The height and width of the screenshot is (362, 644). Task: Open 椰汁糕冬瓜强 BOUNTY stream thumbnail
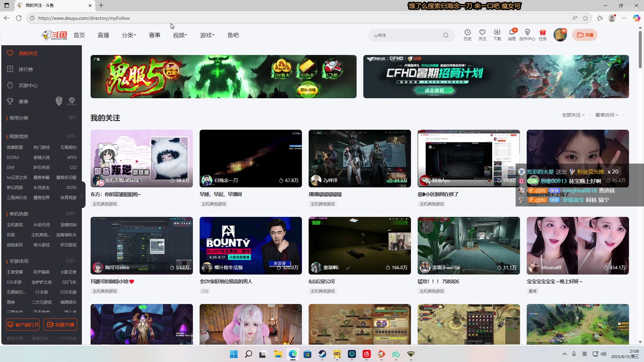pyautogui.click(x=251, y=246)
